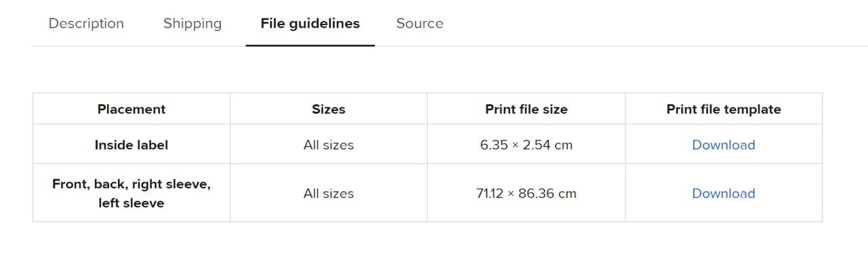Click the empty space below the guidelines table

[x=434, y=239]
